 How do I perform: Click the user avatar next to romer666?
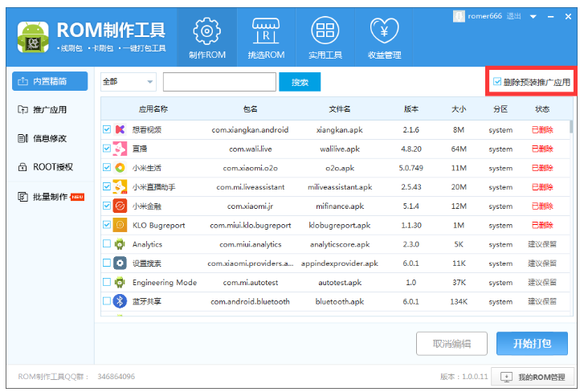pyautogui.click(x=459, y=16)
